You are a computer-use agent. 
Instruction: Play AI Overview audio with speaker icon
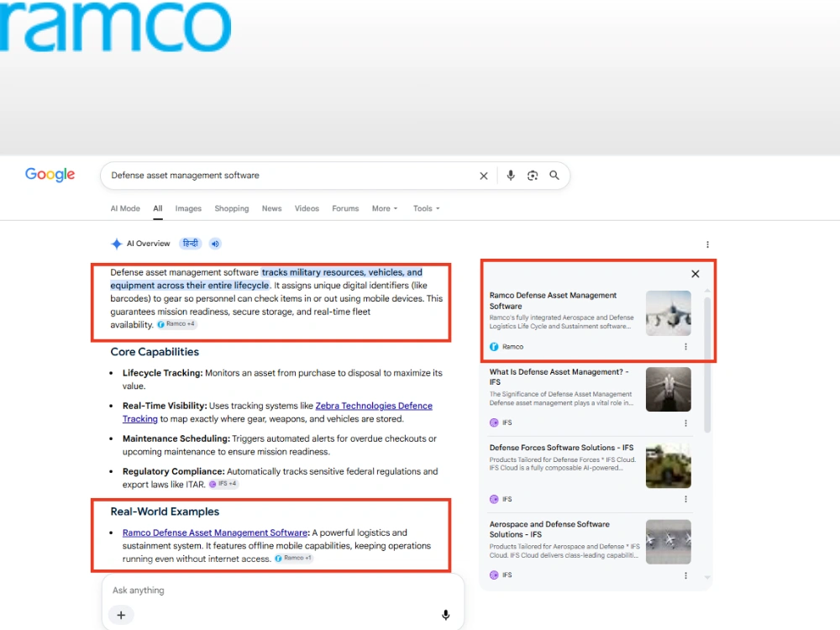[x=215, y=244]
